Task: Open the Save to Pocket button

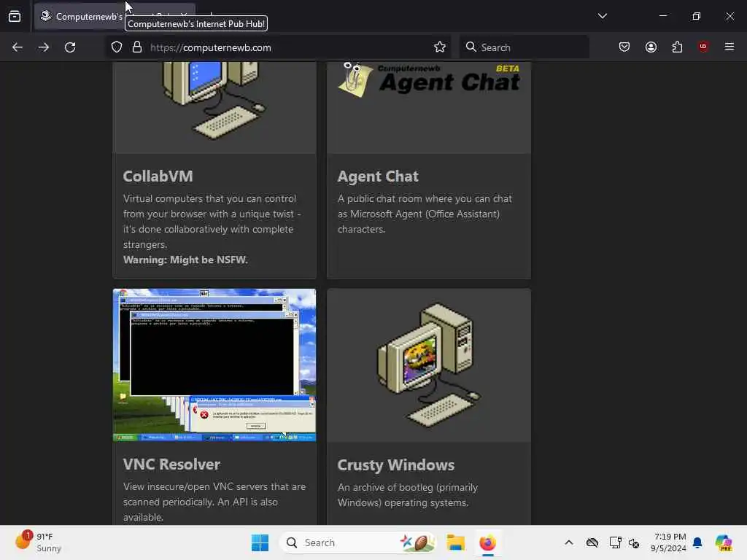Action: [624, 47]
